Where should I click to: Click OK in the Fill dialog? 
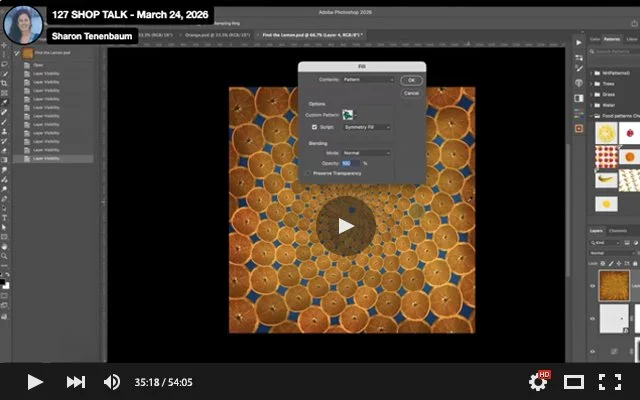tap(411, 80)
